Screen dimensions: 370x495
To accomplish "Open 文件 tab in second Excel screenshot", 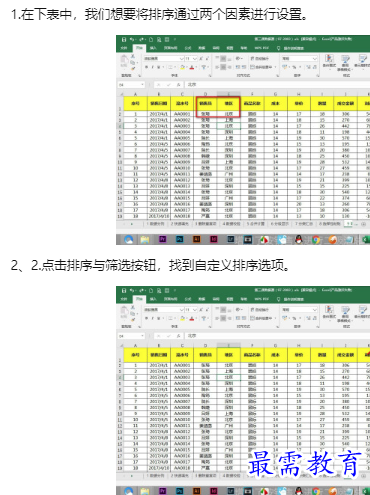I will click(124, 299).
